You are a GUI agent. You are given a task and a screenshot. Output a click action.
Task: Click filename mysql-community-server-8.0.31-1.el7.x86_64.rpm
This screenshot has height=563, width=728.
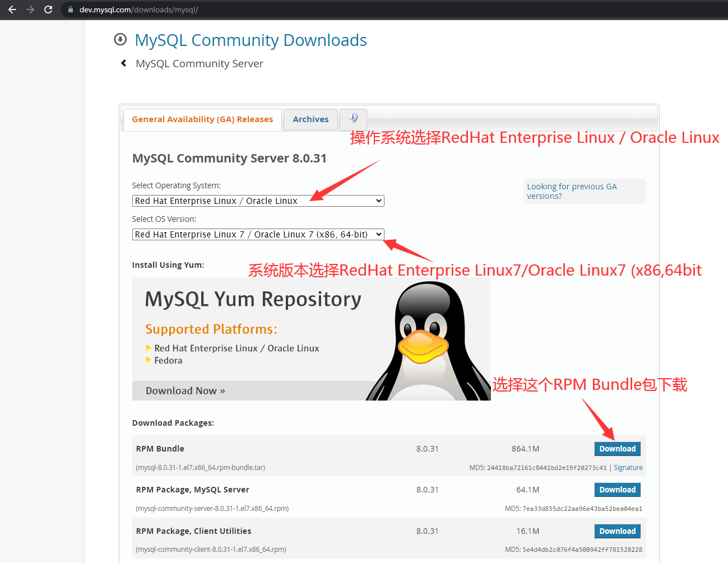(x=212, y=509)
